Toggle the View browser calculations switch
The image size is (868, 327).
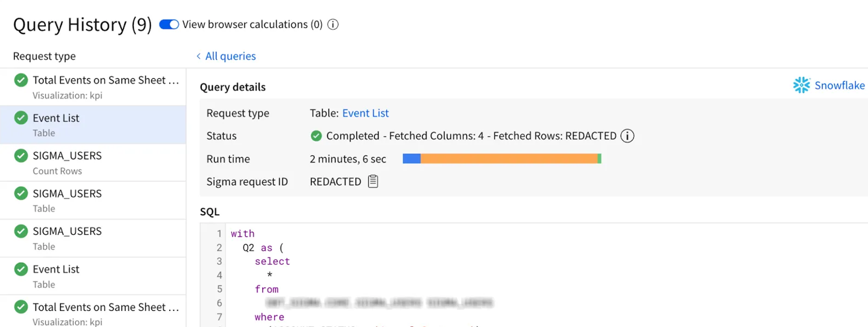[169, 25]
